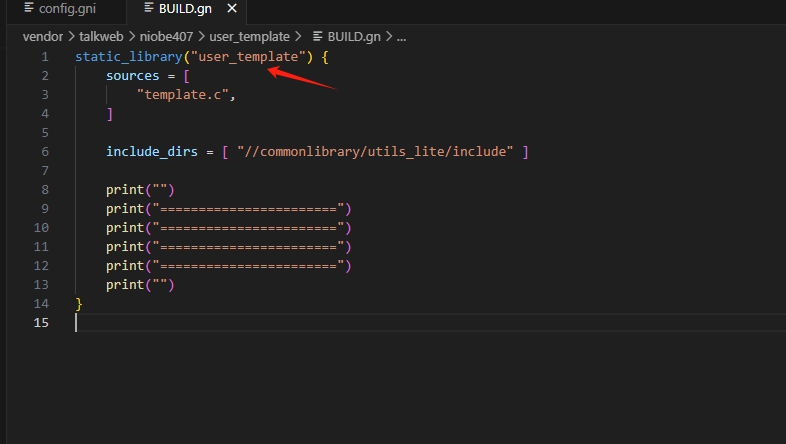
Task: Expand the talkweb breadcrumb segment
Action: pyautogui.click(x=102, y=36)
